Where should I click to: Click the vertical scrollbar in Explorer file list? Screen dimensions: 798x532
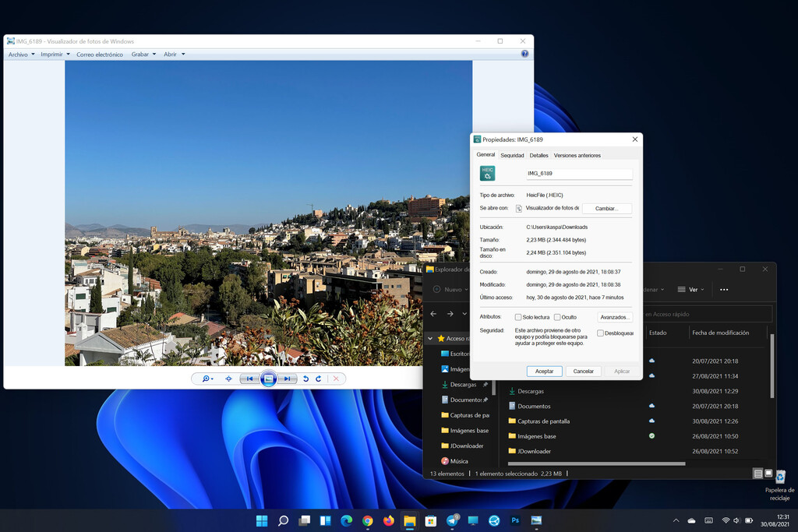[x=772, y=366]
